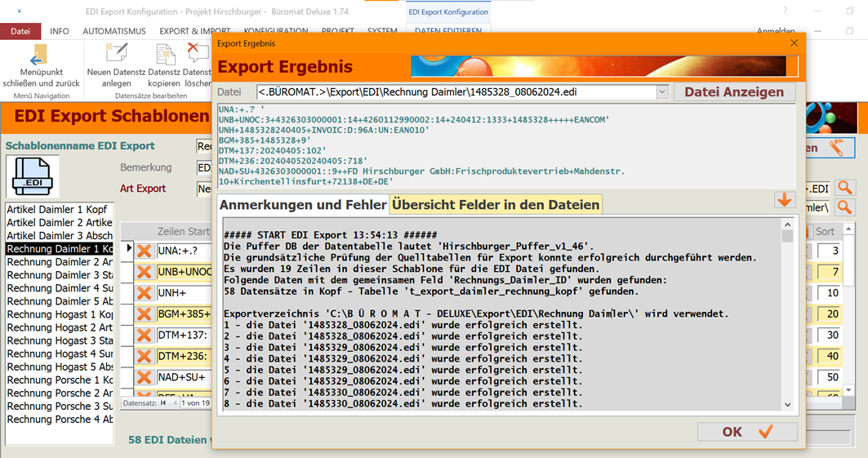868x458 pixels.
Task: Switch to Übersicht Felder in den Dateien tab
Action: pos(496,204)
